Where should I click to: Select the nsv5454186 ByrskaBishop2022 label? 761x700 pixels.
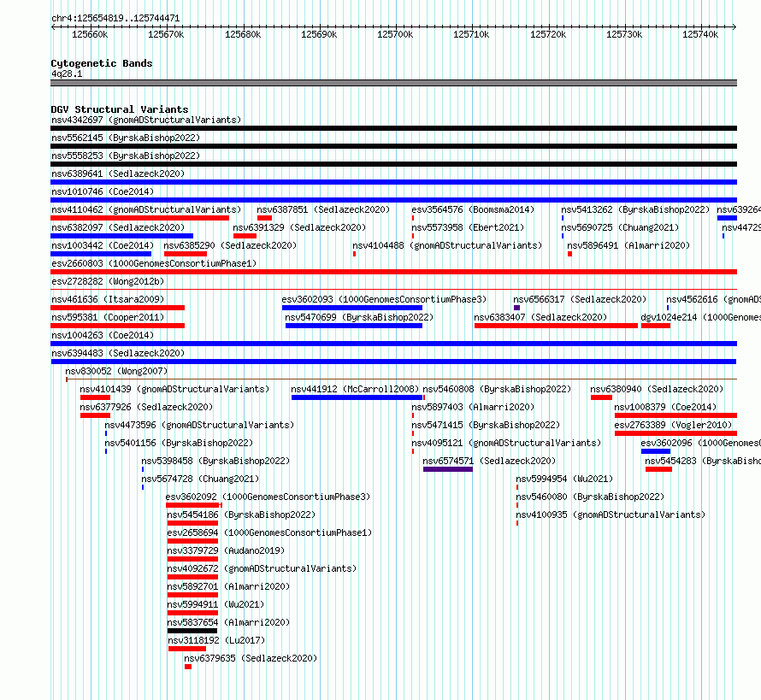pyautogui.click(x=241, y=515)
